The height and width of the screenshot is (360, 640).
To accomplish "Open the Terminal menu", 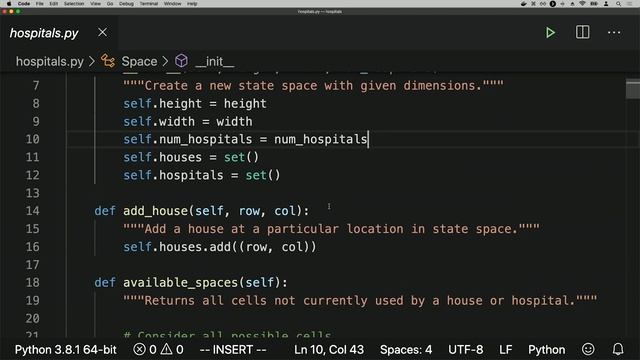I will (149, 4).
